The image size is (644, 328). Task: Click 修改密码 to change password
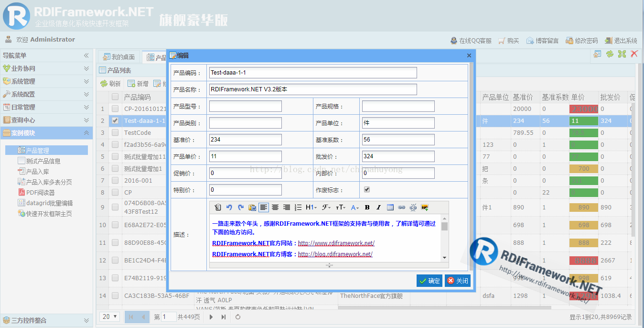pyautogui.click(x=581, y=41)
